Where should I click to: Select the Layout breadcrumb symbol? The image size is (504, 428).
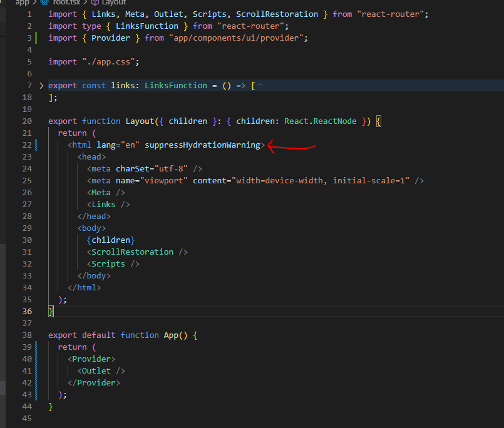(114, 3)
